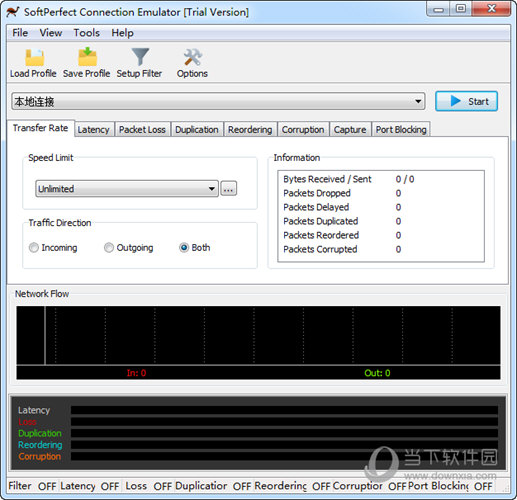The width and height of the screenshot is (517, 500).
Task: Open Setup Filter funnel icon
Action: click(140, 57)
